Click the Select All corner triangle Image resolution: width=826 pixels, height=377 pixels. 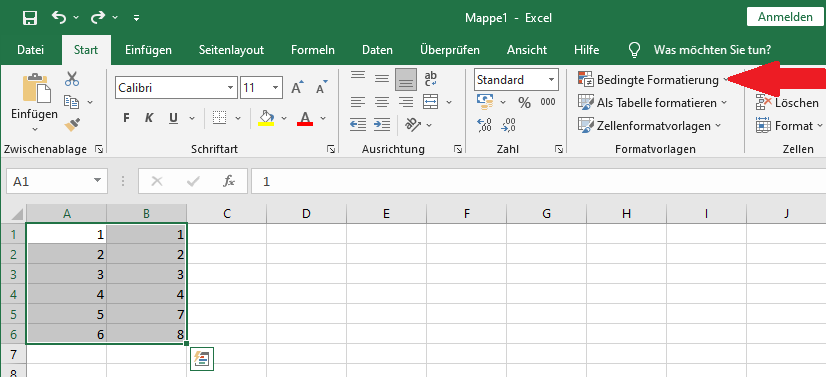[x=17, y=214]
